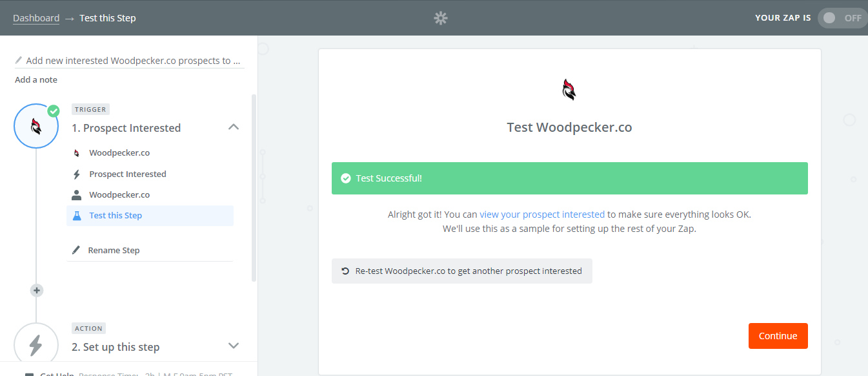Open the view your prospect interested link
This screenshot has height=376, width=868.
(542, 214)
